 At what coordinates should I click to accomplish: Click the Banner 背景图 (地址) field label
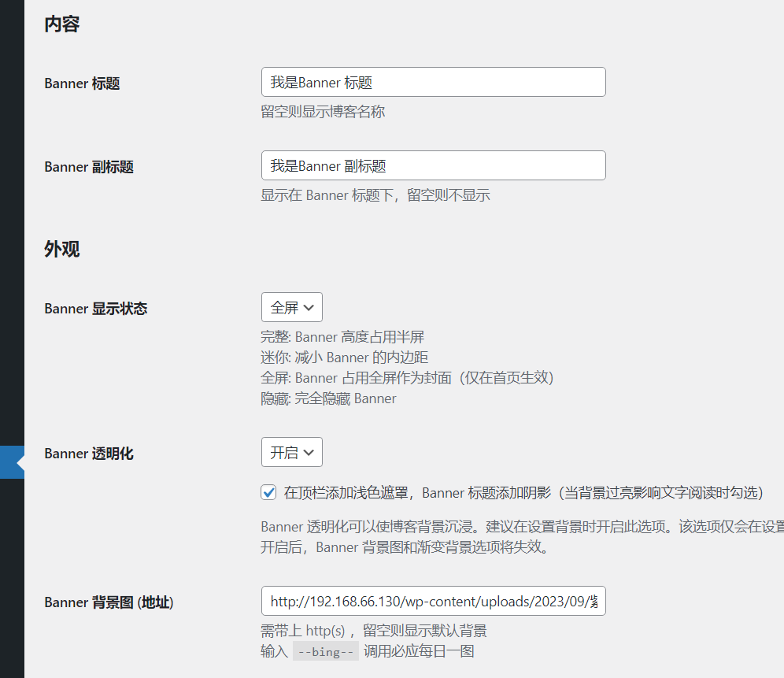coord(109,602)
